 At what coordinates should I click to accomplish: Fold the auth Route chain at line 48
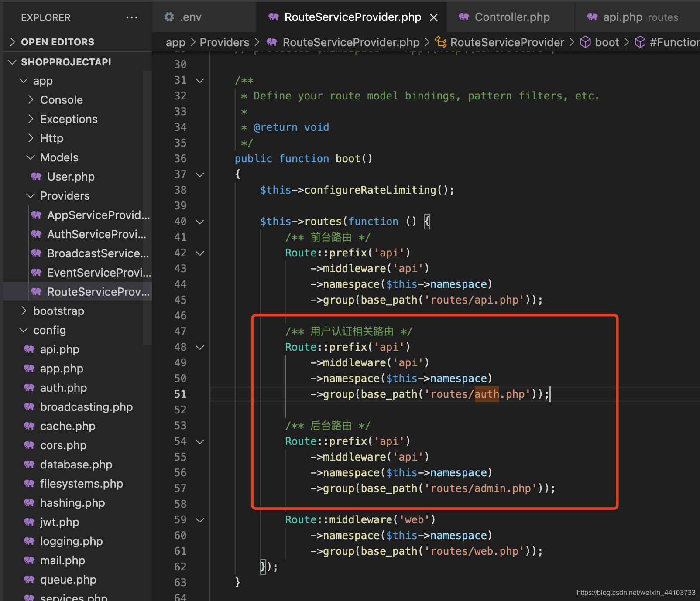pos(200,347)
